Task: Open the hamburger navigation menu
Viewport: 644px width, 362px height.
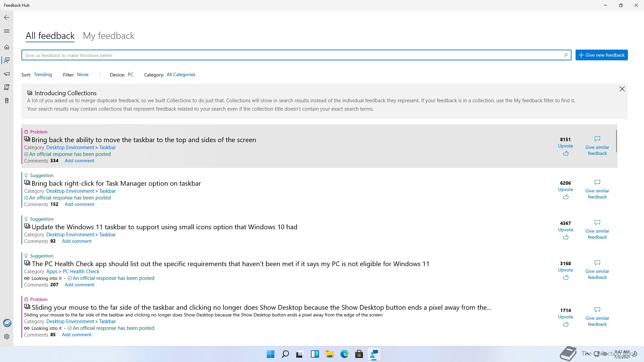Action: tap(7, 31)
